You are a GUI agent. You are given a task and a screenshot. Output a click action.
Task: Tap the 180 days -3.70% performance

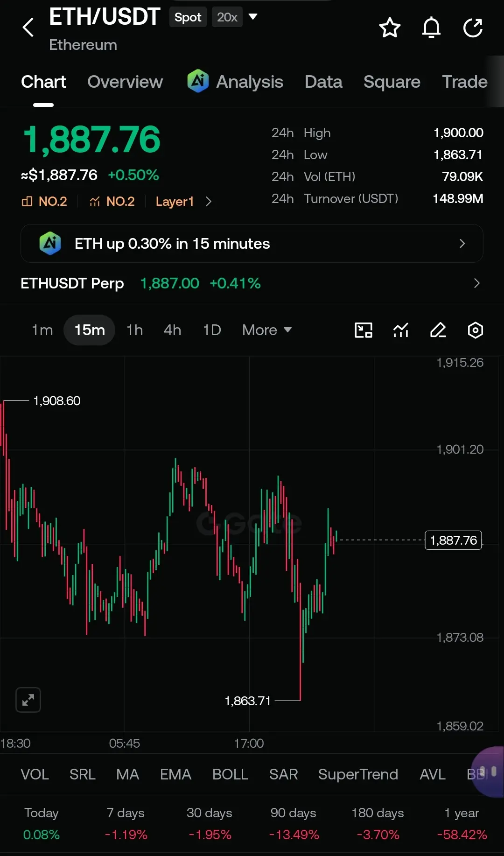tap(378, 824)
